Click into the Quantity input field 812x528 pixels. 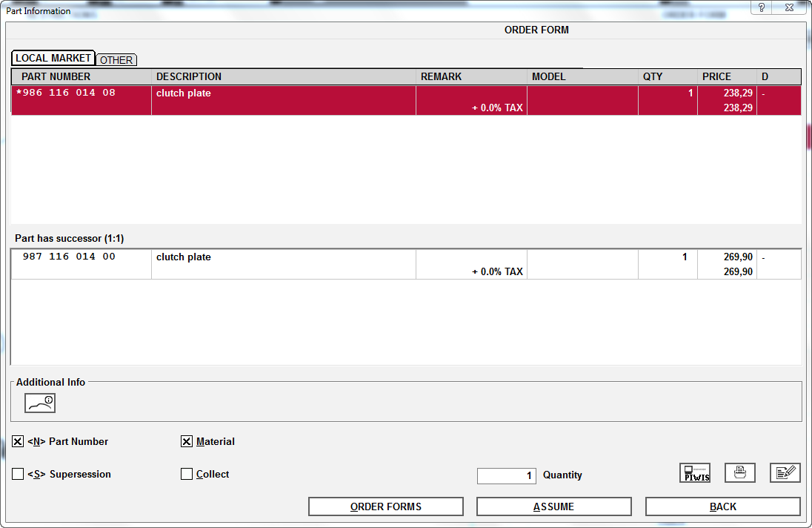click(506, 476)
